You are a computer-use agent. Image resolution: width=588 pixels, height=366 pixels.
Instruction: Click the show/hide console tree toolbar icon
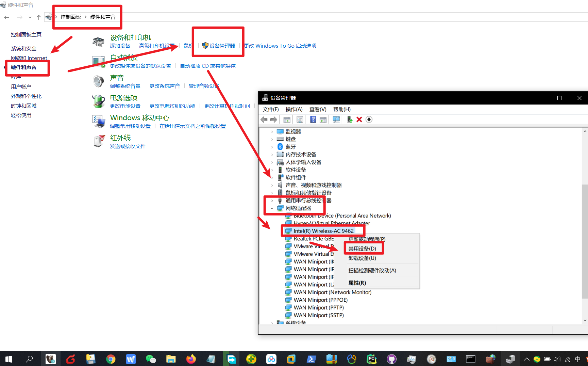pyautogui.click(x=287, y=120)
